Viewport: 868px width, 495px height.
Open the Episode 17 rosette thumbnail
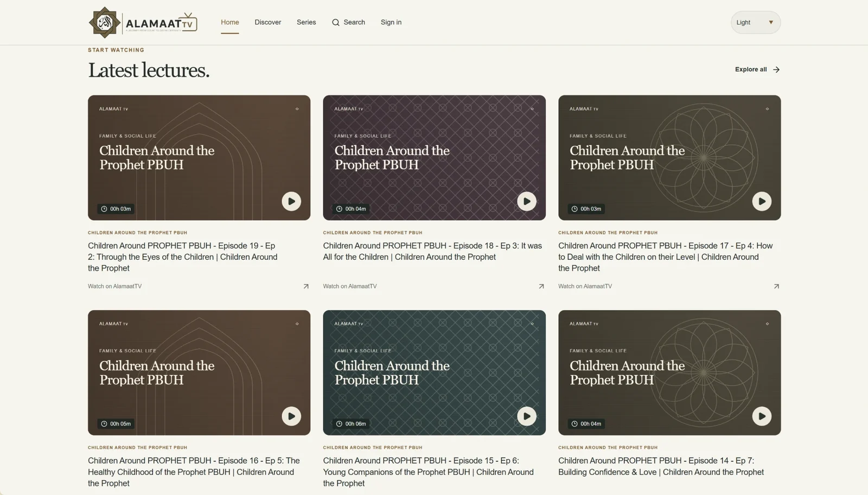669,158
